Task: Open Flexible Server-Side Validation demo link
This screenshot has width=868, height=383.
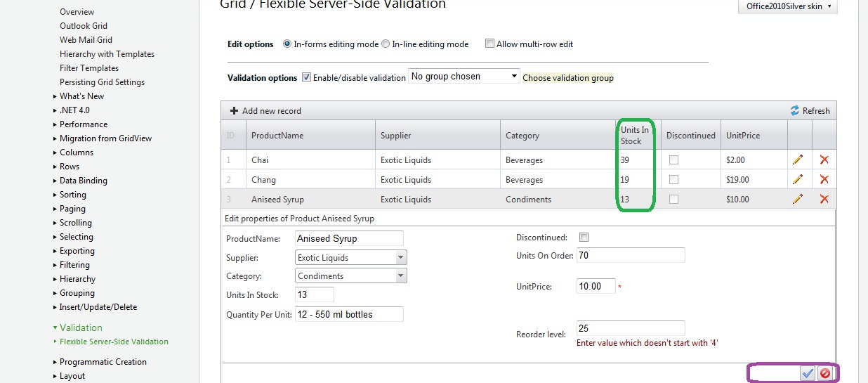Action: 114,342
